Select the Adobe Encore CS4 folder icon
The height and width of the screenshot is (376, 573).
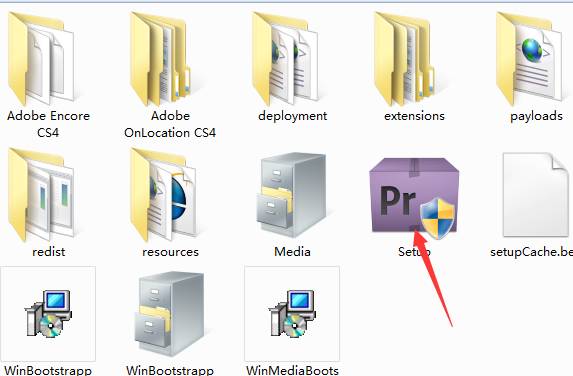[x=41, y=58]
